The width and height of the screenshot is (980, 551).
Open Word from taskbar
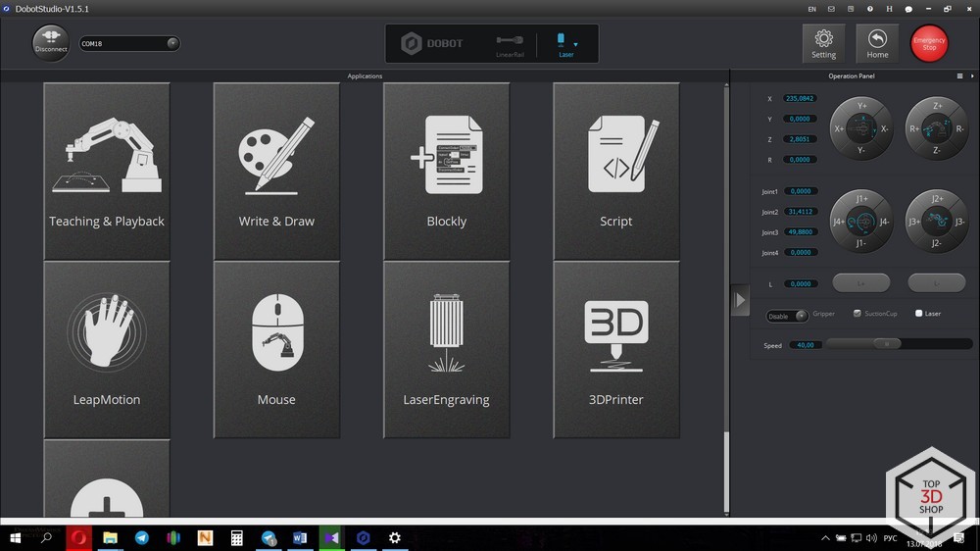click(x=300, y=538)
